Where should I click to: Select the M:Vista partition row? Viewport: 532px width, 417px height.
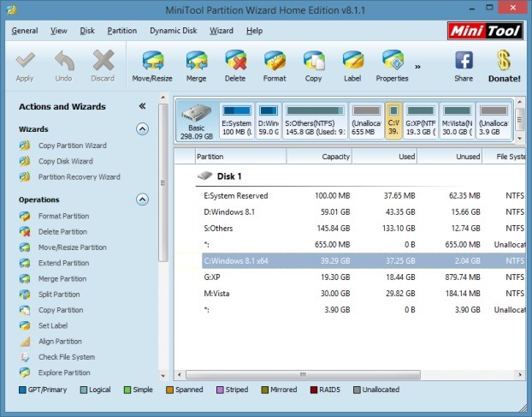coord(364,294)
